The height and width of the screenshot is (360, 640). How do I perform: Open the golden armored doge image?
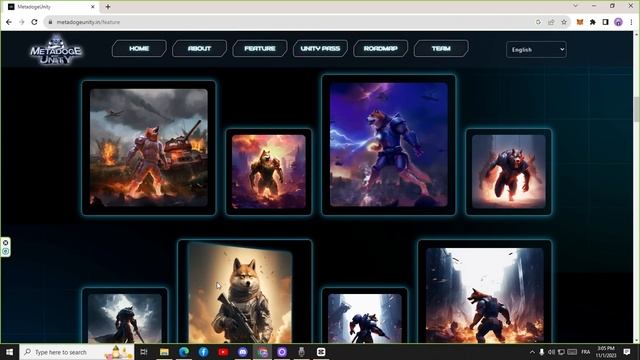(269, 172)
